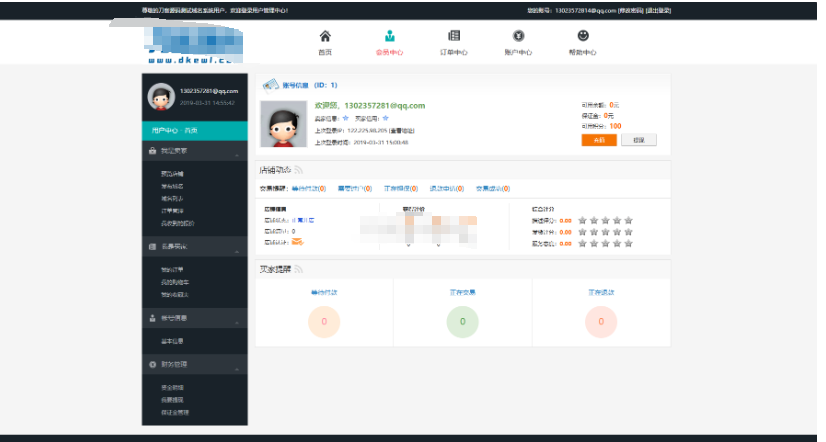
Task: Open 我的购物车 in sidebar
Action: point(175,282)
